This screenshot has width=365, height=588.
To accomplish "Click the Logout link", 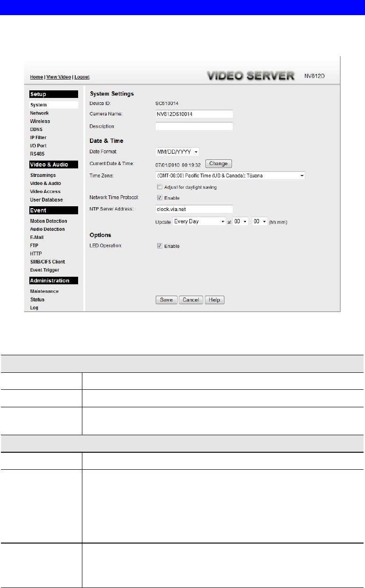I will [x=82, y=77].
